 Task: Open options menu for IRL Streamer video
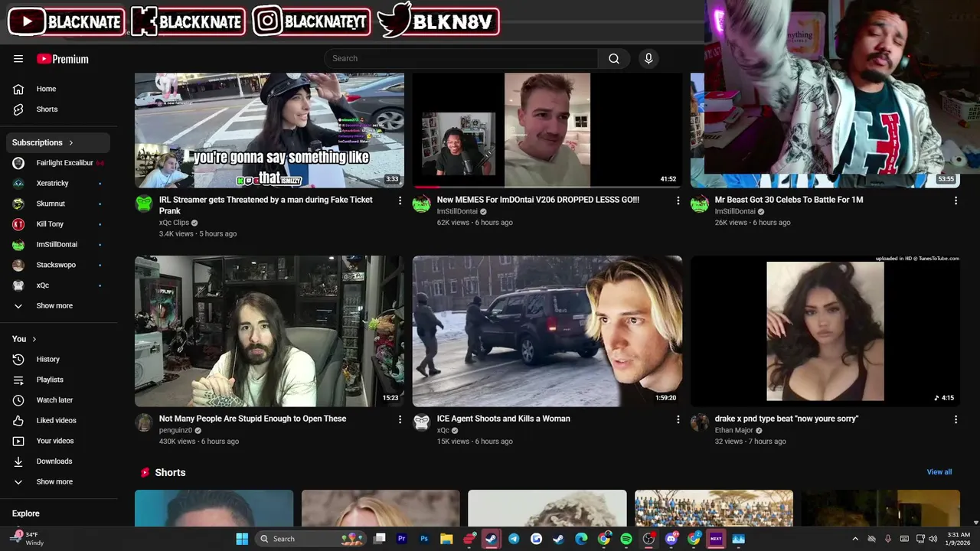(x=400, y=201)
